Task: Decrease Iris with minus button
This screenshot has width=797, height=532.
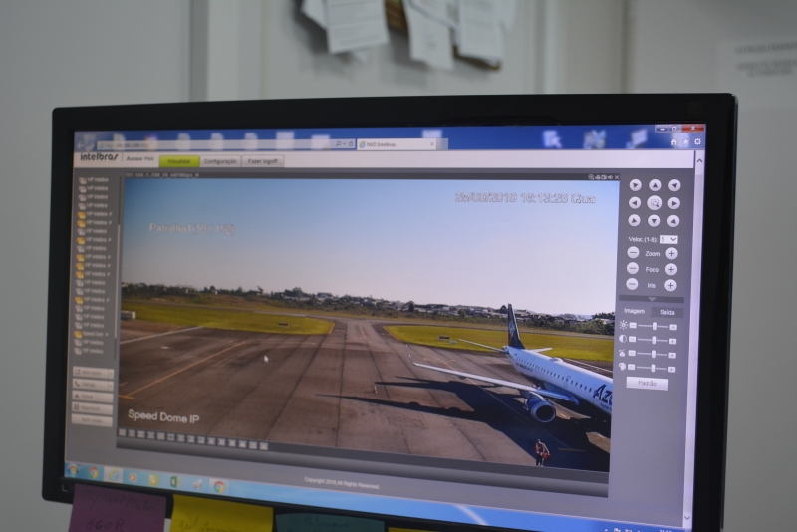Action: pyautogui.click(x=633, y=284)
